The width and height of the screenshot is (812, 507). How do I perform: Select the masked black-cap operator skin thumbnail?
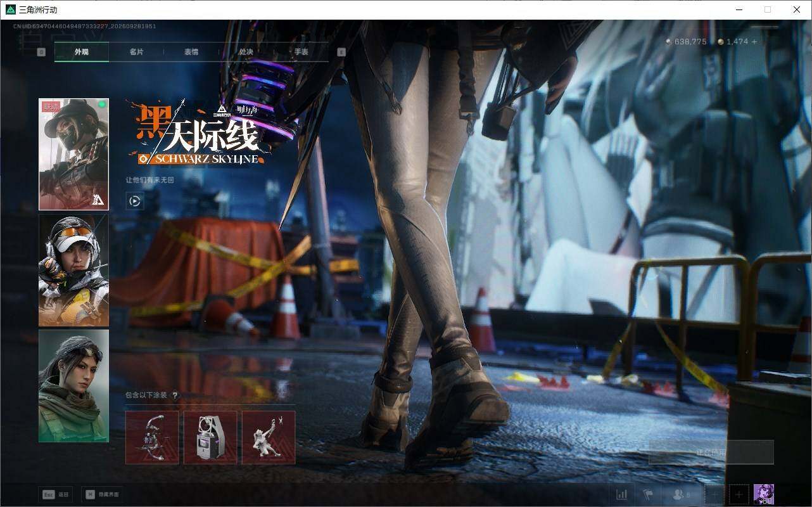tap(73, 154)
